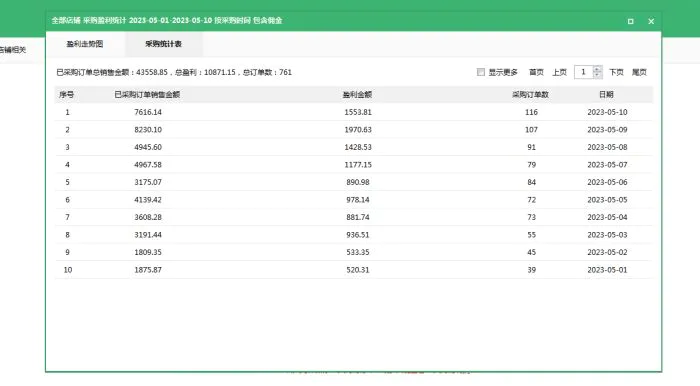700x386 pixels.
Task: Select order count cell 39
Action: [x=531, y=270]
